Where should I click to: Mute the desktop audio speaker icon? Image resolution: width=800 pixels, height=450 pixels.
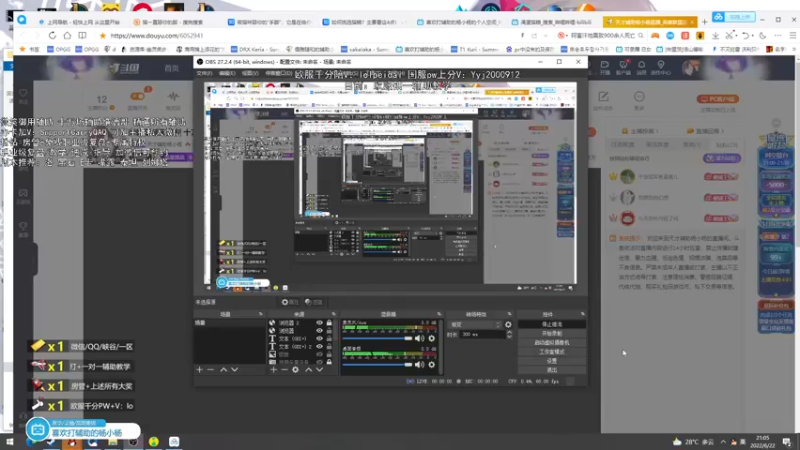click(419, 364)
